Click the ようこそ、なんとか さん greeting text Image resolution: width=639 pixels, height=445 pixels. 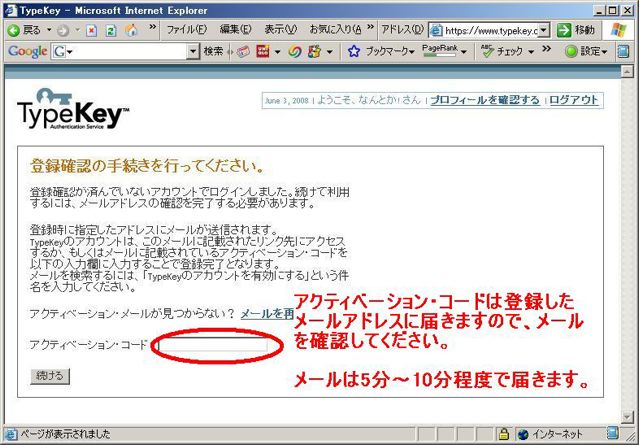point(368,100)
